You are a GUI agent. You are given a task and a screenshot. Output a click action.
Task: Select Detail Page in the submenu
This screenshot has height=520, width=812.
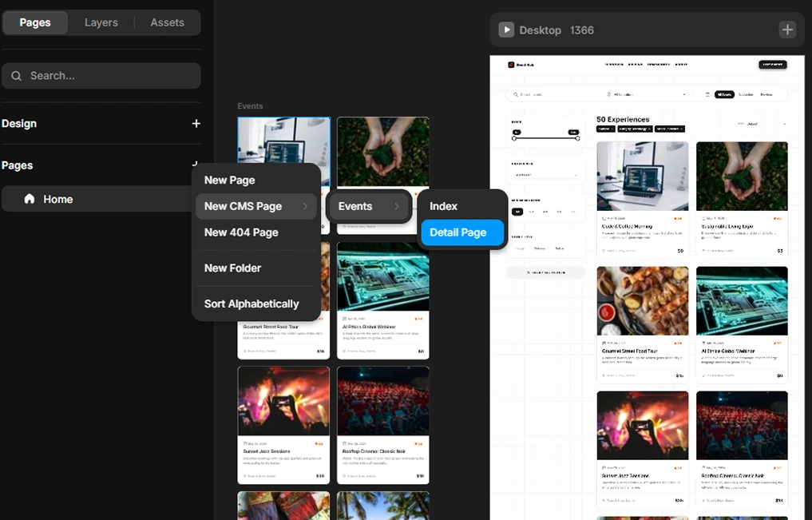pyautogui.click(x=462, y=232)
